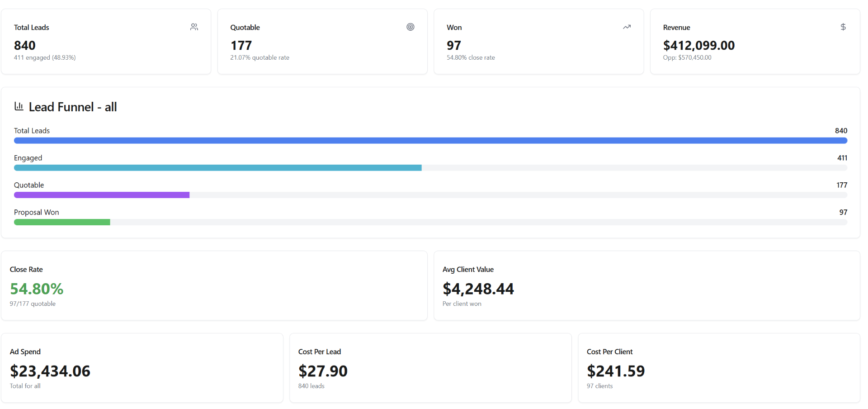Click the bar chart icon next to Lead Funnel
Image resolution: width=868 pixels, height=409 pixels.
[19, 106]
